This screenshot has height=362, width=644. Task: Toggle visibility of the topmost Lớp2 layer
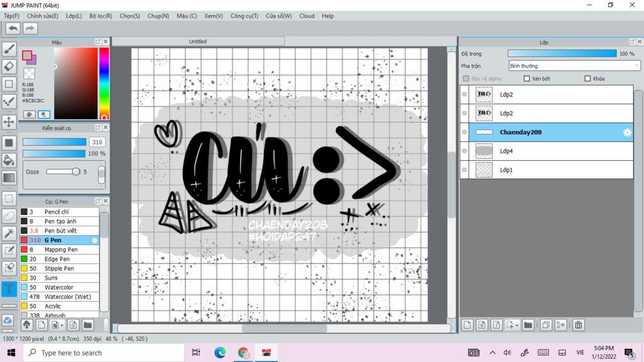pos(465,94)
